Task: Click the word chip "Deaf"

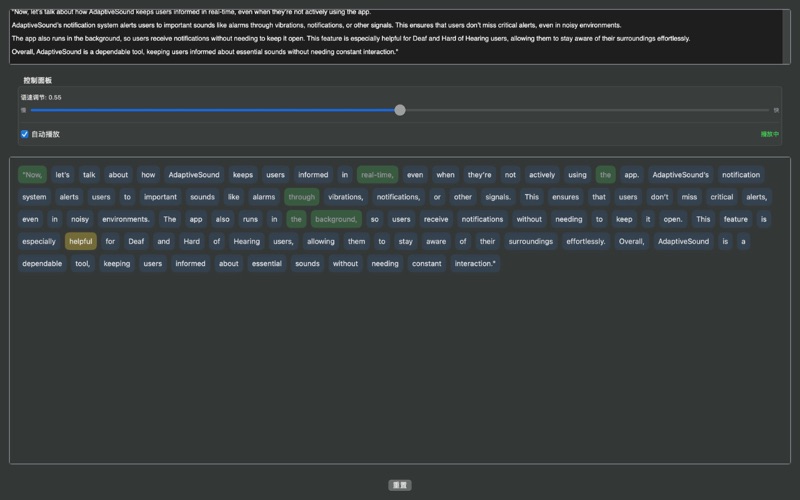Action: click(x=136, y=241)
